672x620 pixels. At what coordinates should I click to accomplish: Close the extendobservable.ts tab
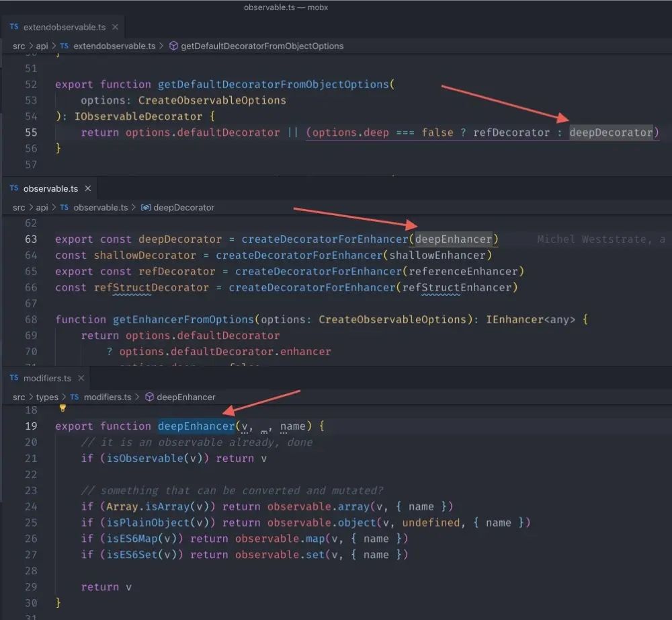[x=115, y=27]
